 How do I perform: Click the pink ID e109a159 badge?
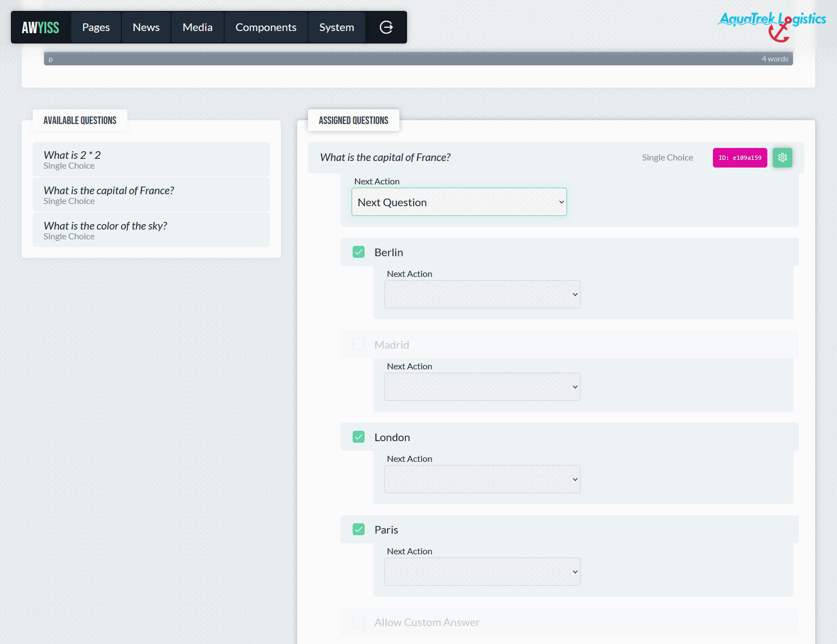740,158
